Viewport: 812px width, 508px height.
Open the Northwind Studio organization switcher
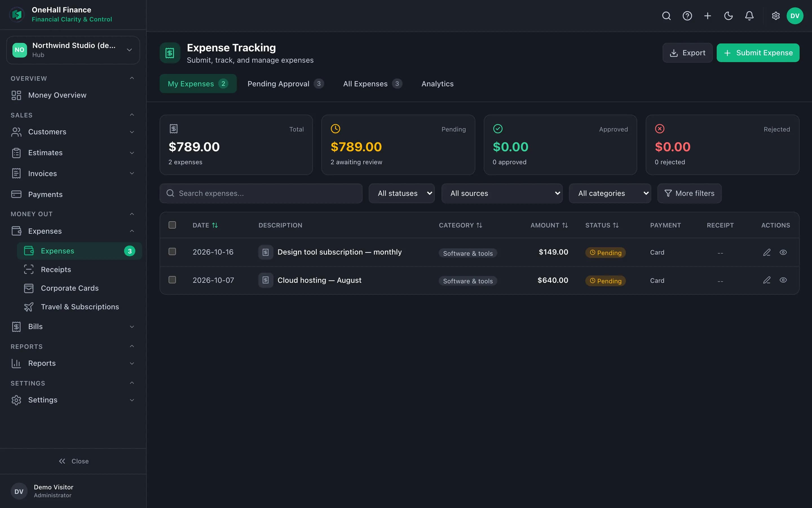[x=73, y=50]
